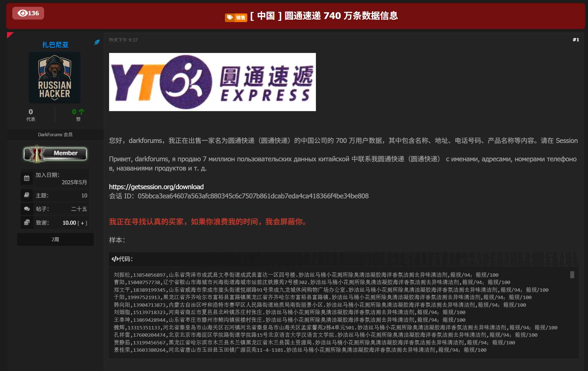Open post number #1 permalink

pos(576,40)
